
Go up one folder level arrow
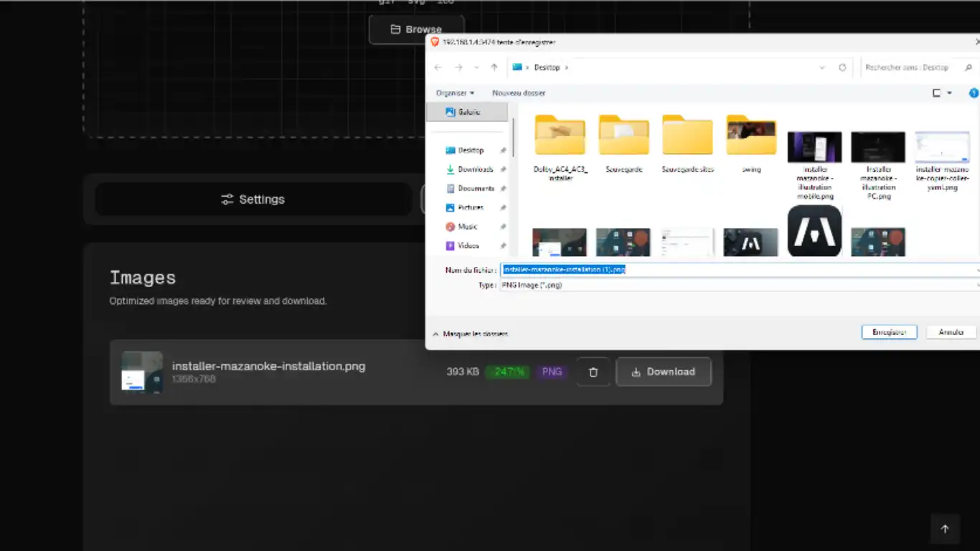click(494, 67)
